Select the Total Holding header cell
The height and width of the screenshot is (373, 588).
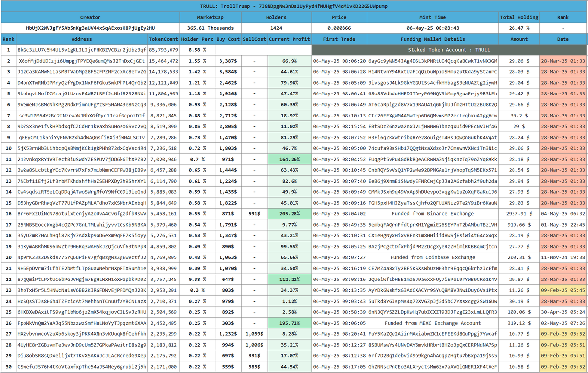[x=519, y=17]
